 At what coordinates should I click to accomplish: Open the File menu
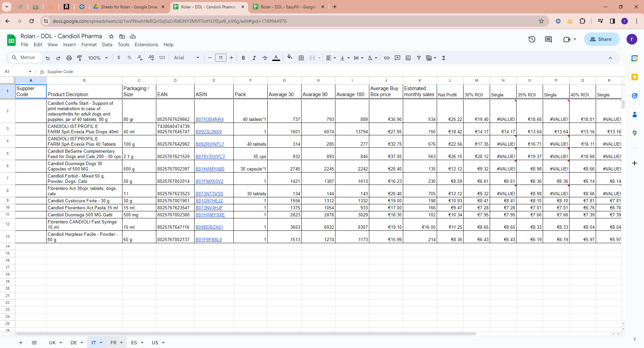[x=24, y=45]
